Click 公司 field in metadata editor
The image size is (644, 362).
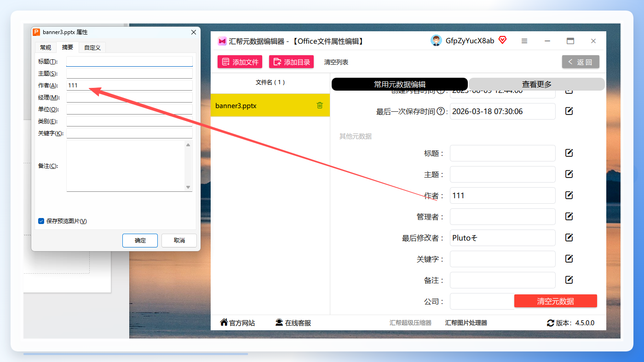click(x=482, y=301)
